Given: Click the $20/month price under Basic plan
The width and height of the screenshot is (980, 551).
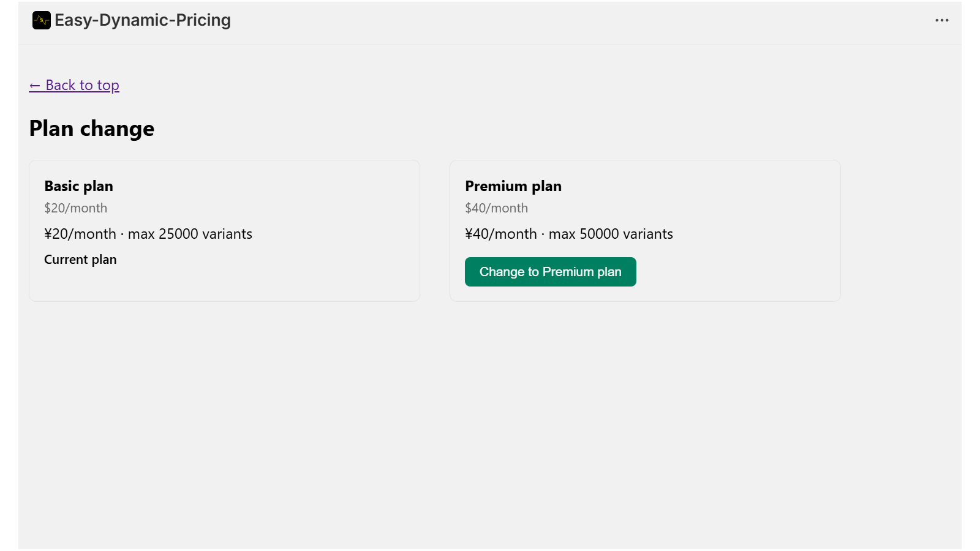Looking at the screenshot, I should pos(75,208).
